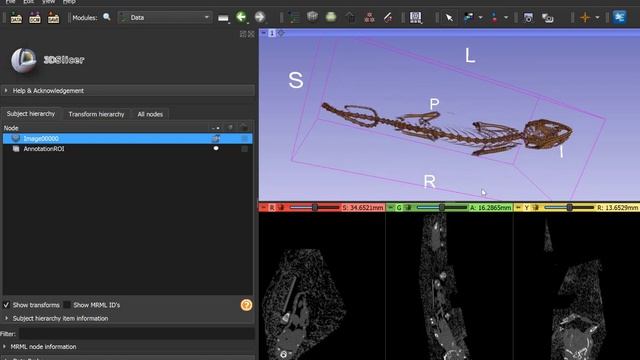The height and width of the screenshot is (360, 640).
Task: Capture a screenshot with camera icon
Action: 528,18
